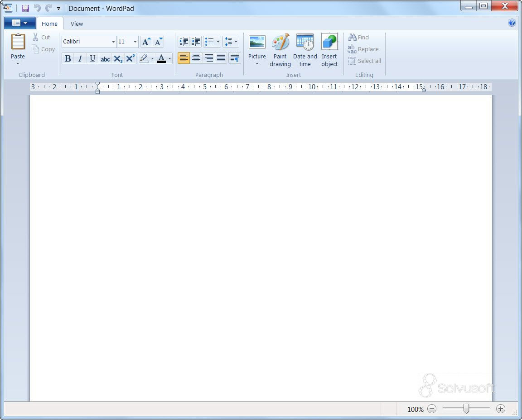The height and width of the screenshot is (420, 522).
Task: Open the WordPad application menu button
Action: (19, 23)
